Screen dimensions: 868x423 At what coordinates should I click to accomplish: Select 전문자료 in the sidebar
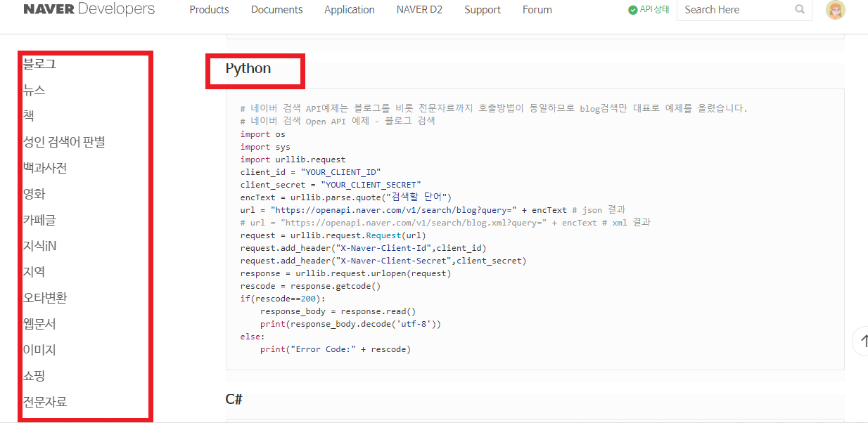pos(45,402)
